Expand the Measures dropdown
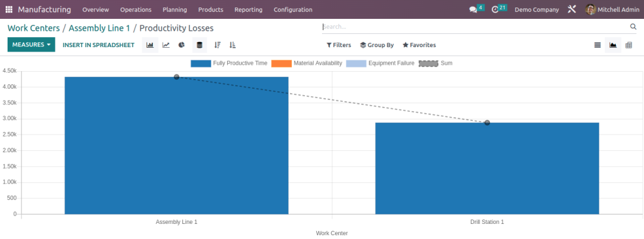644x239 pixels. pos(31,45)
